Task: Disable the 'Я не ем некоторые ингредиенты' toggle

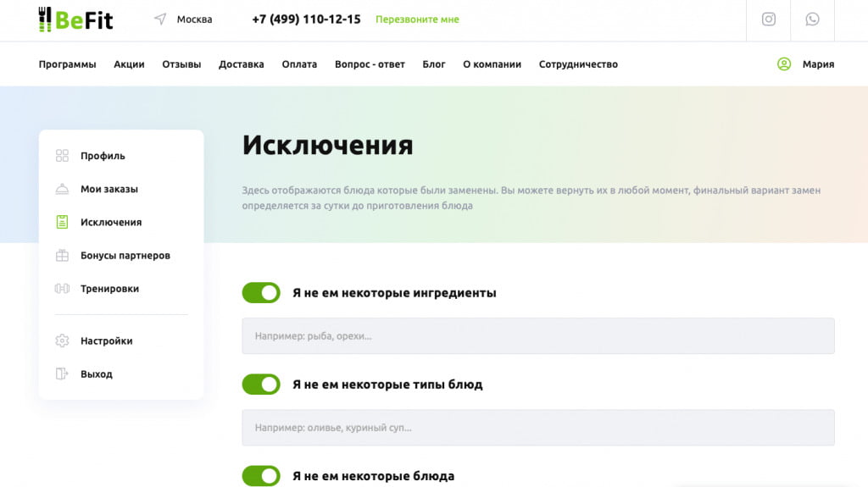Action: pyautogui.click(x=261, y=293)
